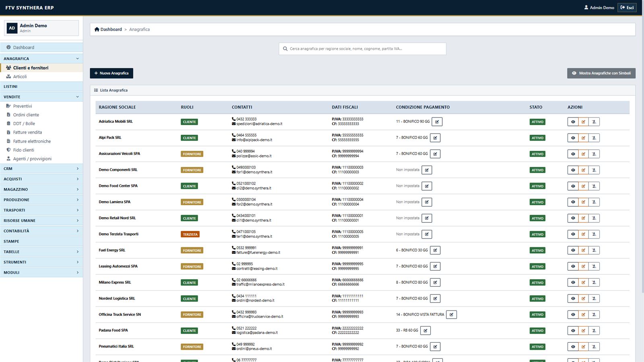
Task: Click Leasing Automezzi SPA company name
Action: (118, 266)
